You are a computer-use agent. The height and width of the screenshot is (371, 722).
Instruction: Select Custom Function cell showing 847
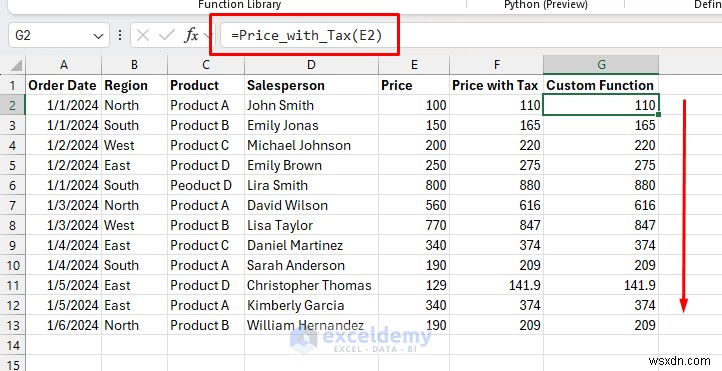tap(601, 225)
